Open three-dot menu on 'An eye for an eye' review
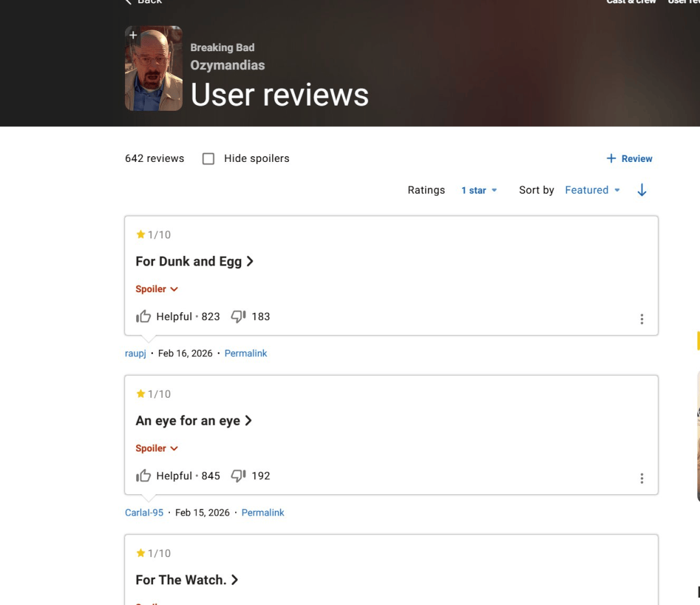 [642, 479]
